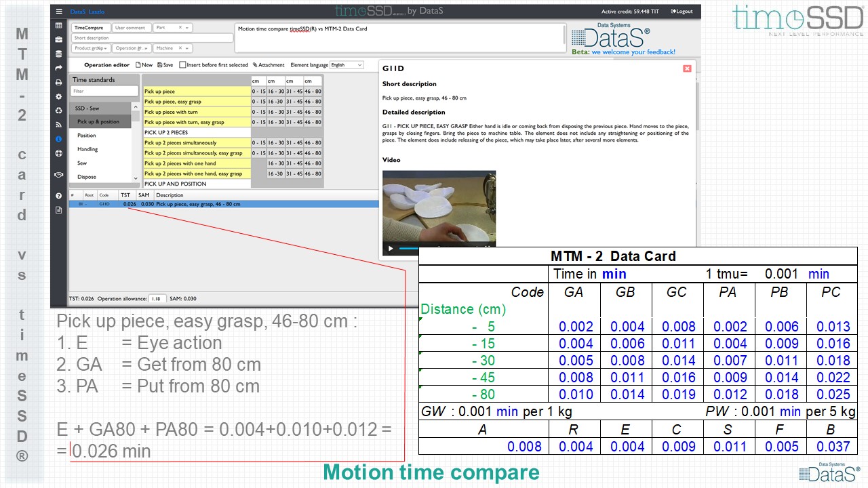Click the Description column header

(170, 195)
